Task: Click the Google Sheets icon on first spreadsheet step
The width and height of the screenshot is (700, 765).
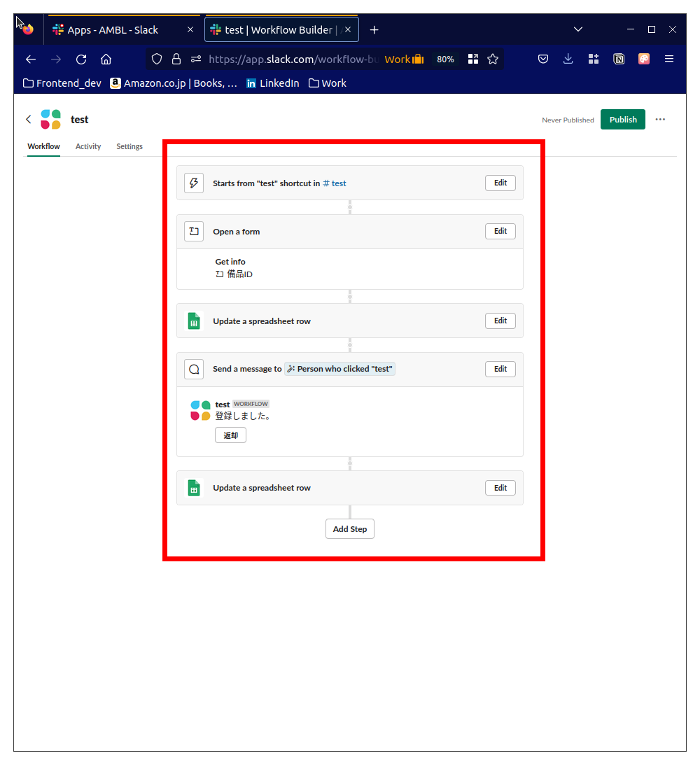Action: click(x=194, y=321)
